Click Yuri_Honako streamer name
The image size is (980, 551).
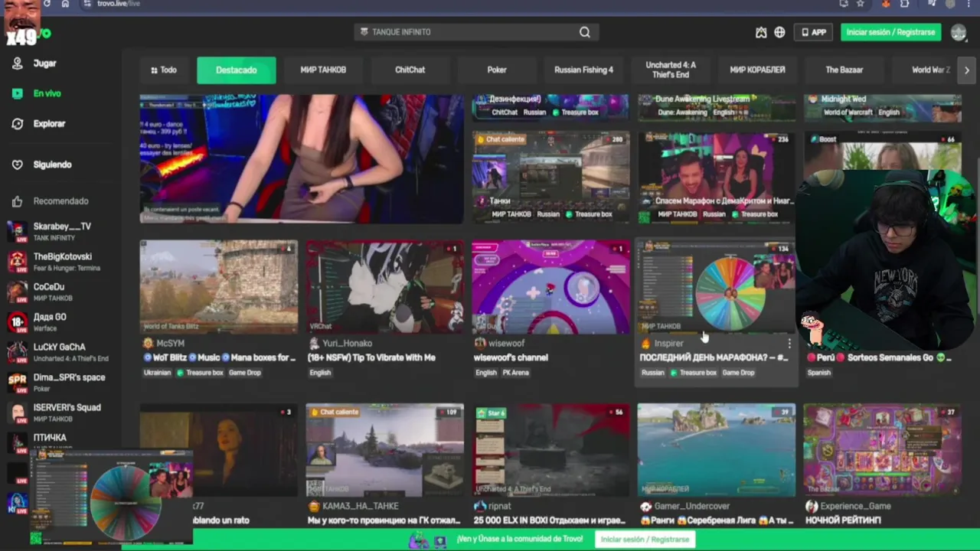point(347,344)
